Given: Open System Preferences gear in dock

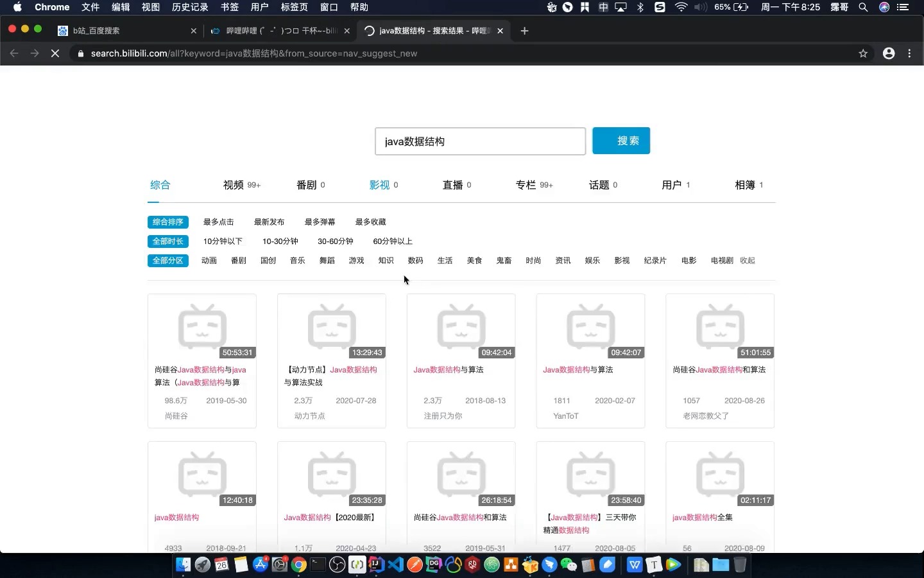Looking at the screenshot, I should [280, 565].
